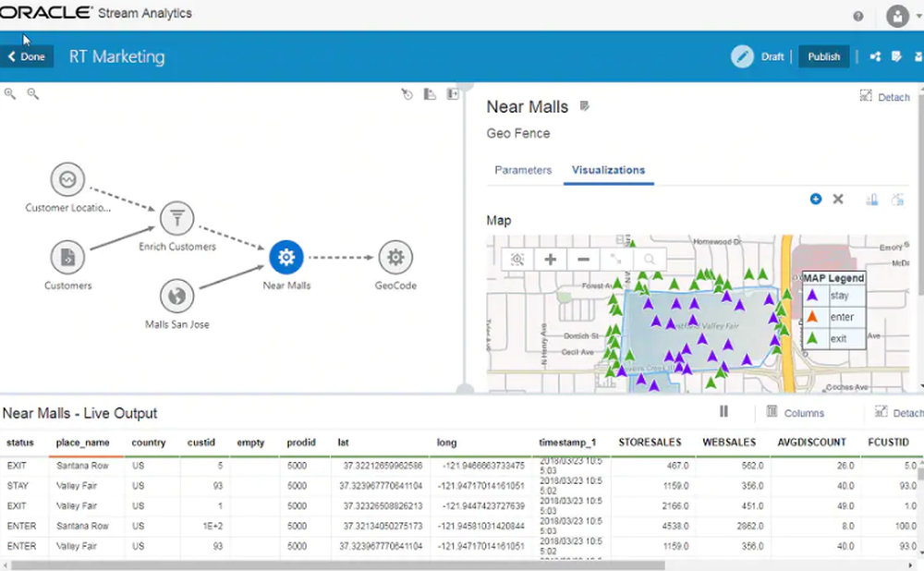The height and width of the screenshot is (571, 924).
Task: Click the prodid column header
Action: 301,443
